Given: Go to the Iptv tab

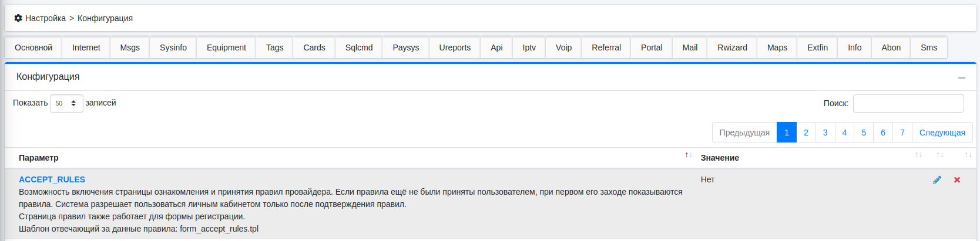Looking at the screenshot, I should pos(529,47).
